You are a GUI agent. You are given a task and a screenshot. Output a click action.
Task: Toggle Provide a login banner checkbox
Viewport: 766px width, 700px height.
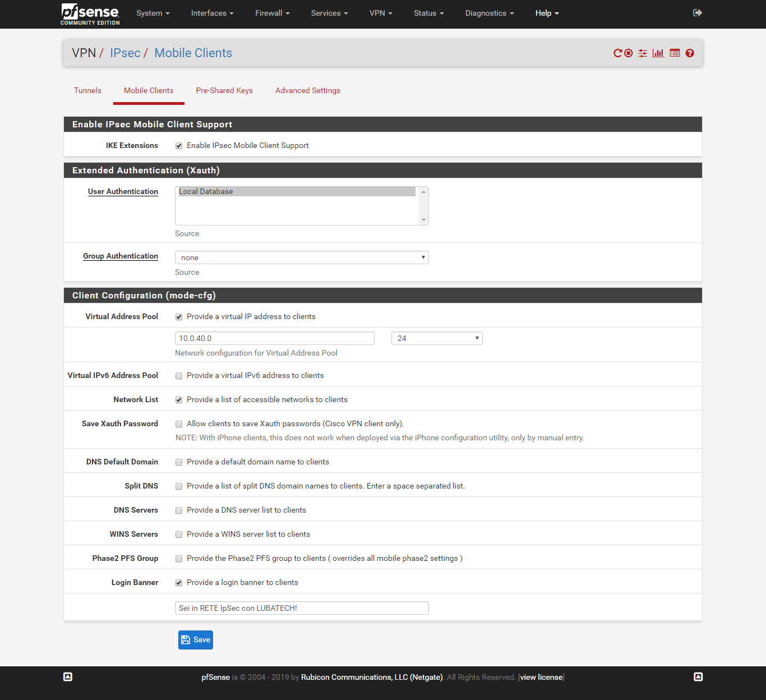click(x=179, y=583)
